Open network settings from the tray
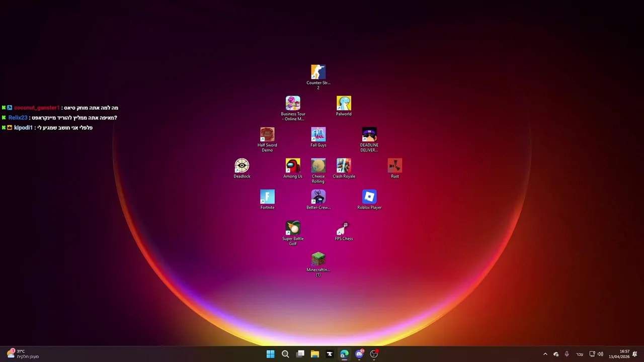The image size is (644, 362). coord(592,354)
